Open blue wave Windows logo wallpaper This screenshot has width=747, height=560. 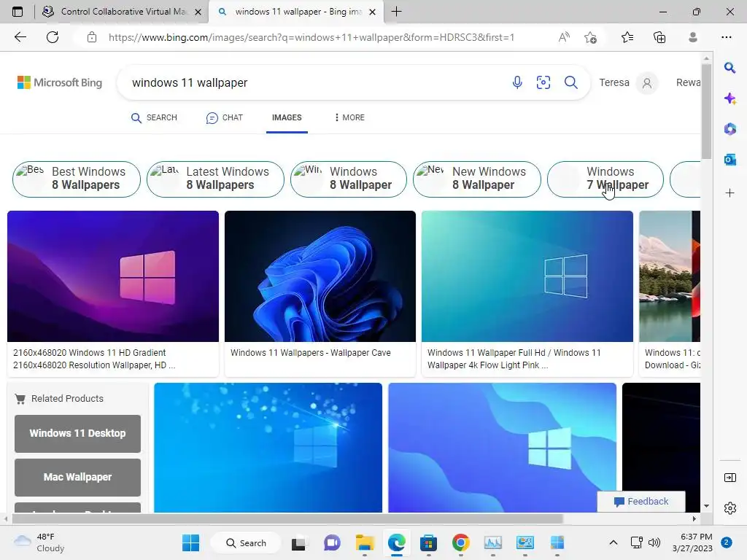point(502,448)
